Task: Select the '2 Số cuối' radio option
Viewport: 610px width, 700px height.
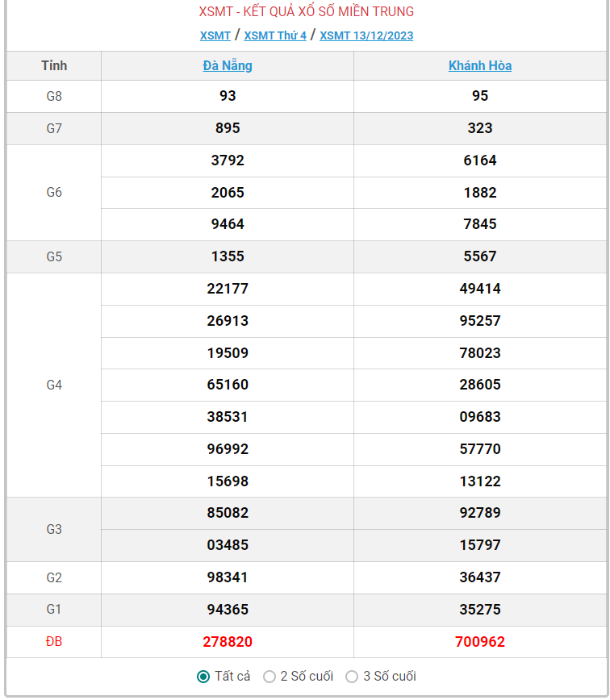Action: (x=269, y=677)
